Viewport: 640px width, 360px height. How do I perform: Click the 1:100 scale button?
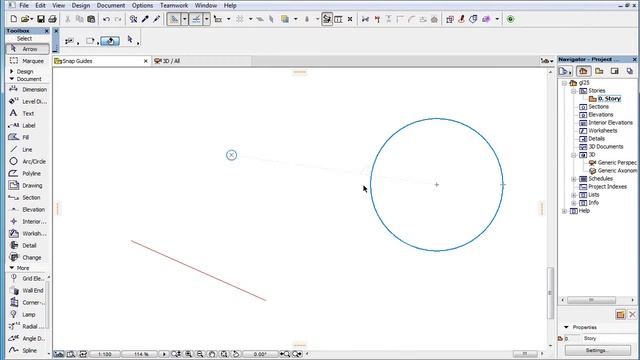(x=104, y=354)
